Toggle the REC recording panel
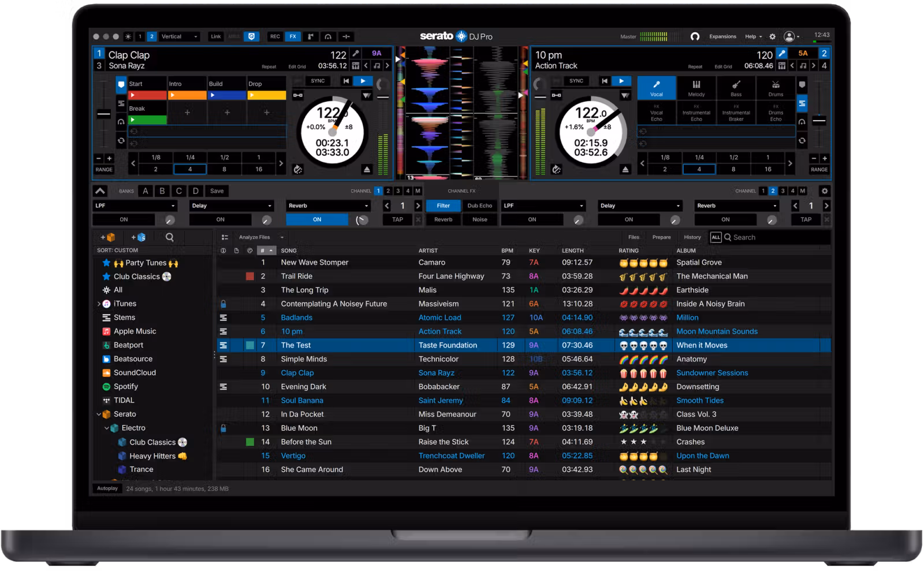 (x=275, y=36)
